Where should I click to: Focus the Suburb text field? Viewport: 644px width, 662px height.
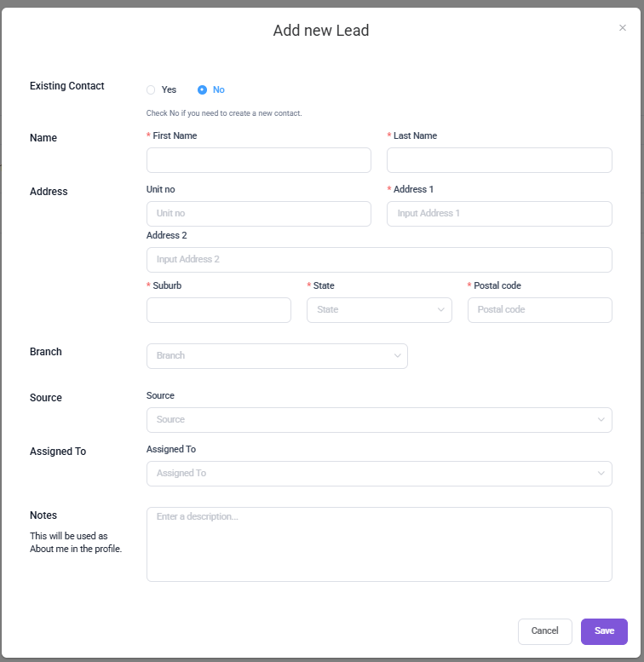pos(219,310)
